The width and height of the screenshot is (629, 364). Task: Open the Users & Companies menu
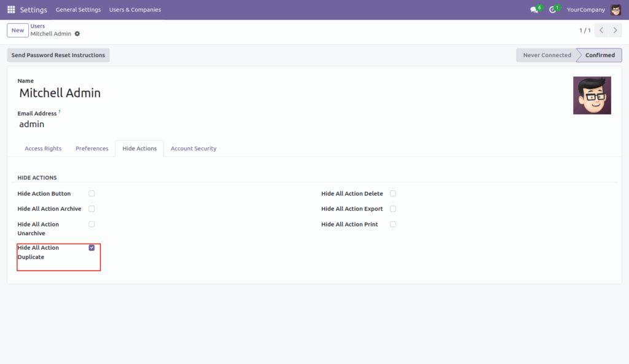point(135,10)
